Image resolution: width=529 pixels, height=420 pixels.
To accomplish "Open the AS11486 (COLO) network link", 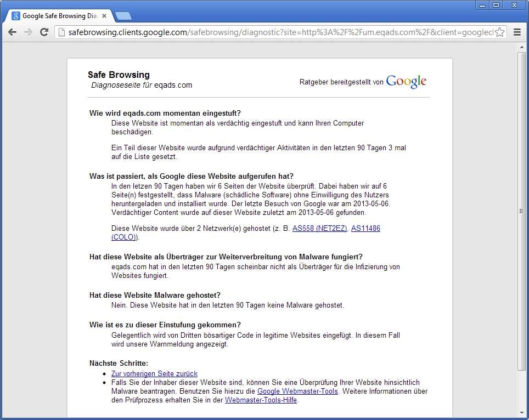I will click(x=365, y=229).
